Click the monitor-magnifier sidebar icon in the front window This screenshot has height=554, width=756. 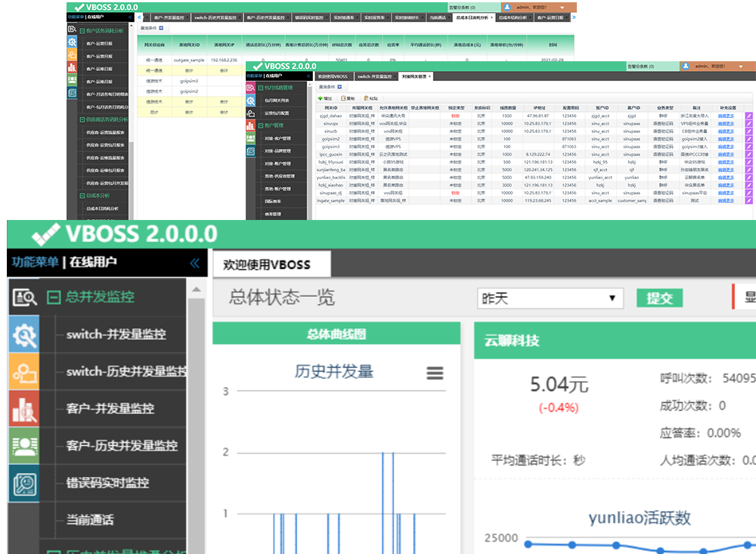[x=24, y=298]
